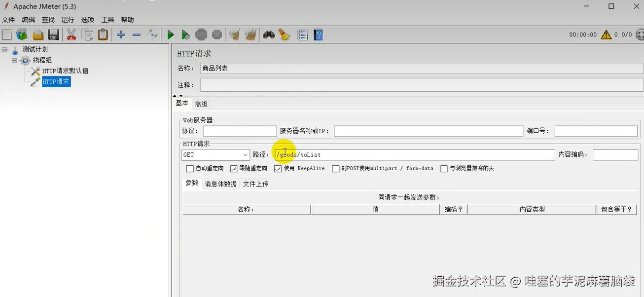Viewport: 644px width, 297px height.
Task: Click the Paste clipboard icon
Action: [103, 35]
